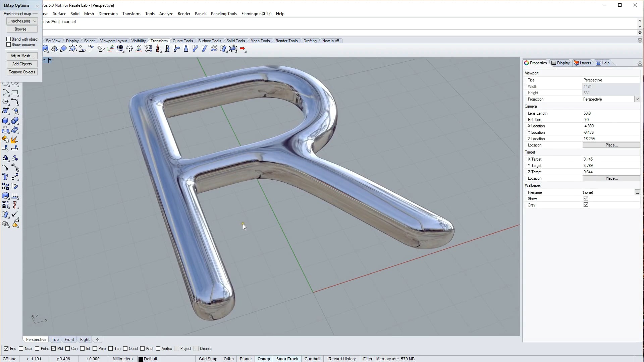Open the environment map arches.png dropdown
The width and height of the screenshot is (644, 362).
(35, 21)
